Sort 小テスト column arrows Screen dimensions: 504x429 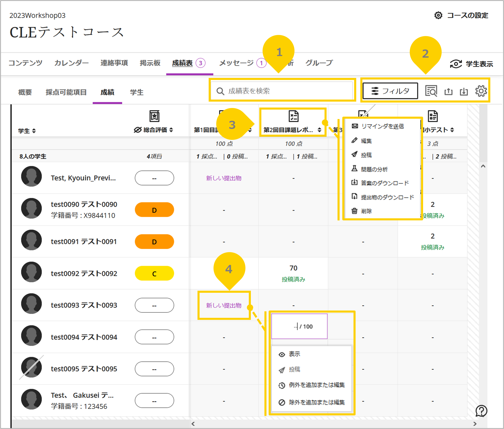click(x=452, y=130)
